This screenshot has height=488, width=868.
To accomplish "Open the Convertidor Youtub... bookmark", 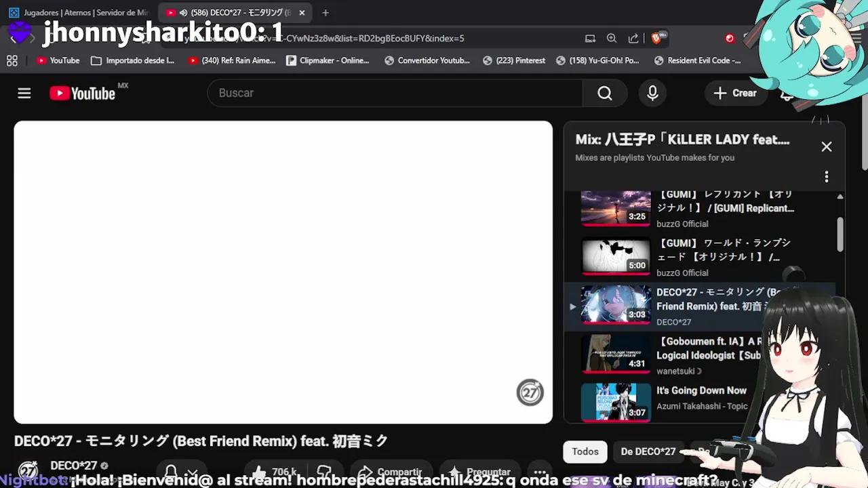I will click(427, 60).
